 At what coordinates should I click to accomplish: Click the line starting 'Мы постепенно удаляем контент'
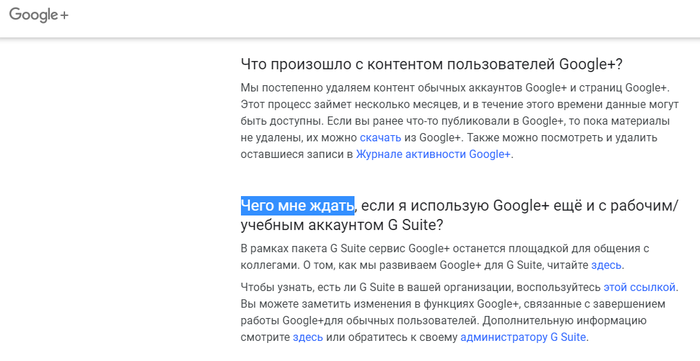455,88
